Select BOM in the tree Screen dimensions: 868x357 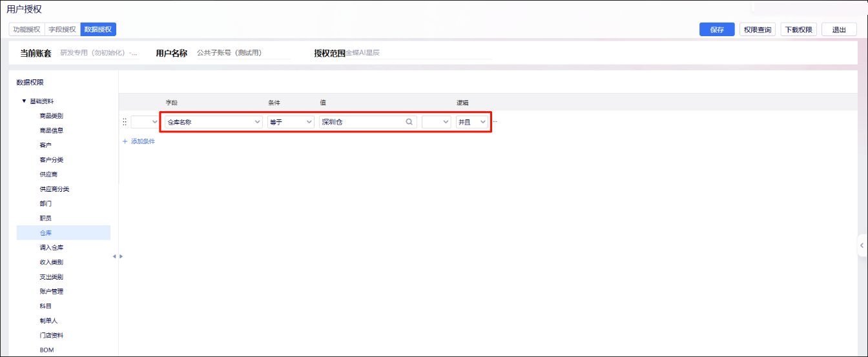(x=46, y=350)
